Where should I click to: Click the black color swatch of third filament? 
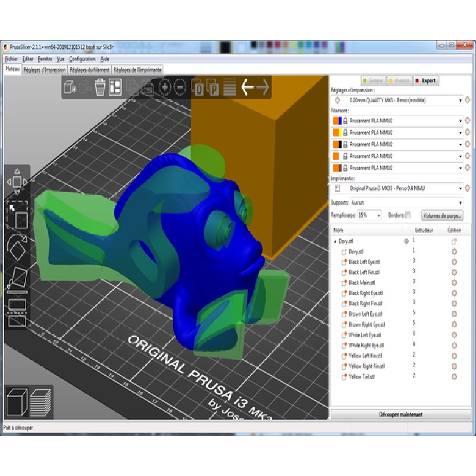[340, 144]
